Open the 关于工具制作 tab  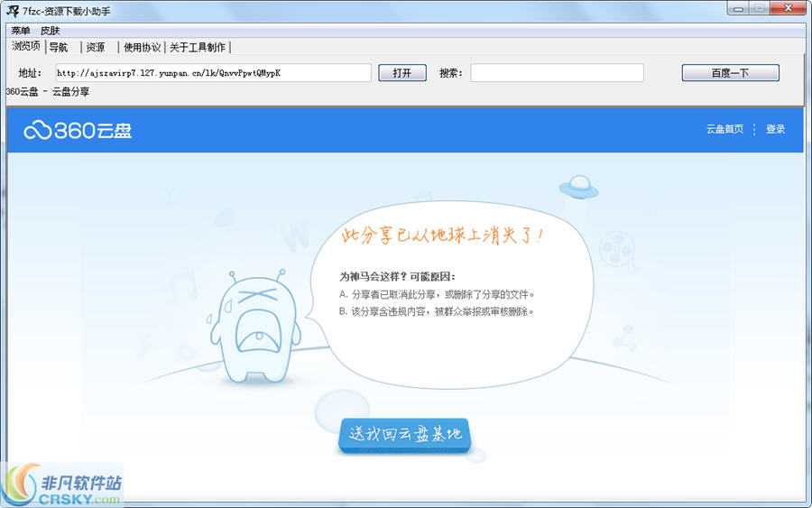click(198, 47)
